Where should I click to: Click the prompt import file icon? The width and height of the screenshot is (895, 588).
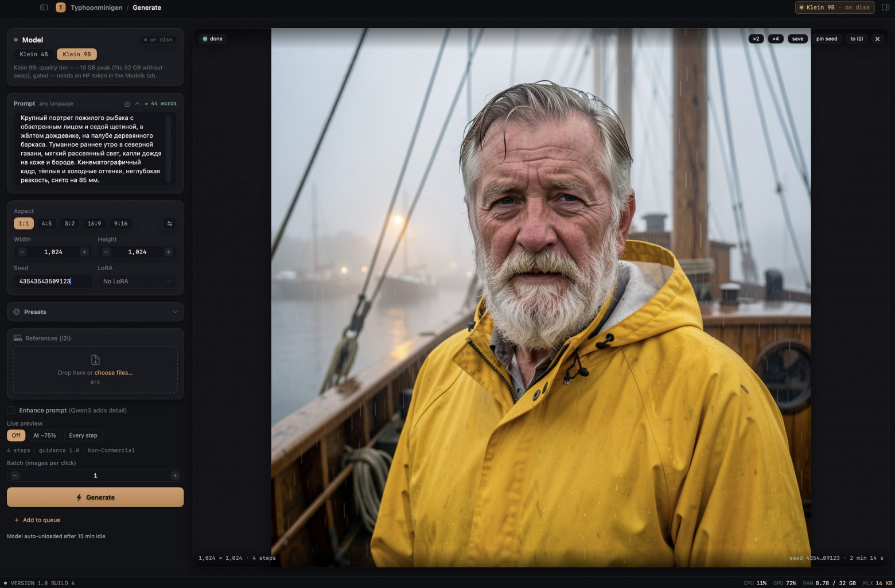127,104
